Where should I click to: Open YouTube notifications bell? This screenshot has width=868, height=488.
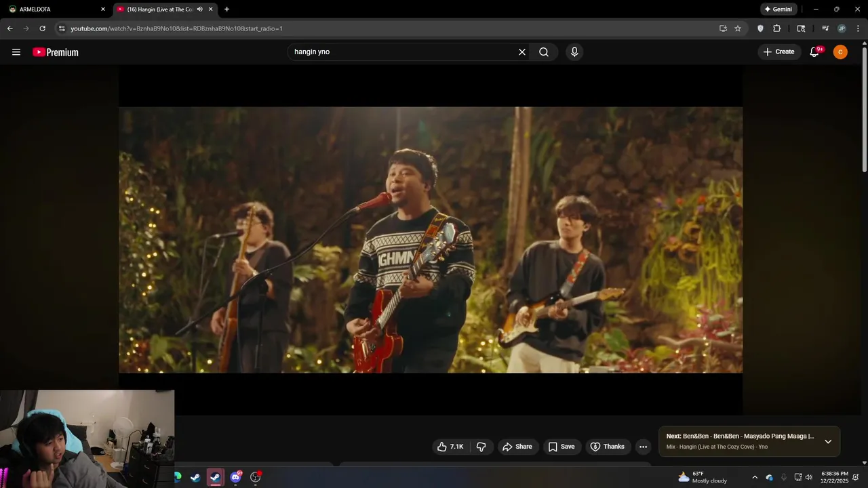[x=815, y=52]
